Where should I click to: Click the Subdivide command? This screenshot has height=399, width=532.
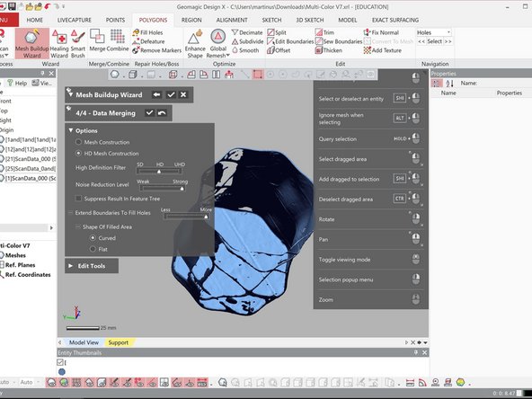(x=248, y=41)
